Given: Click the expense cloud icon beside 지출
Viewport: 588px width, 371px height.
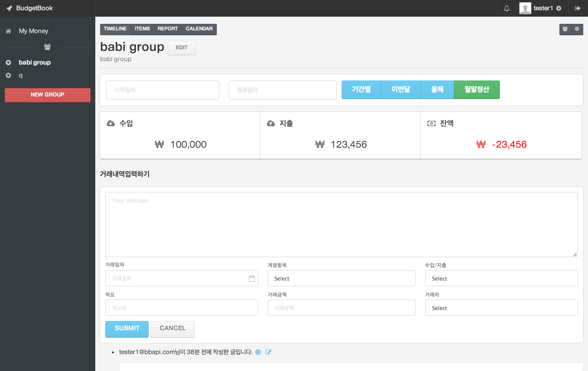Looking at the screenshot, I should click(271, 123).
